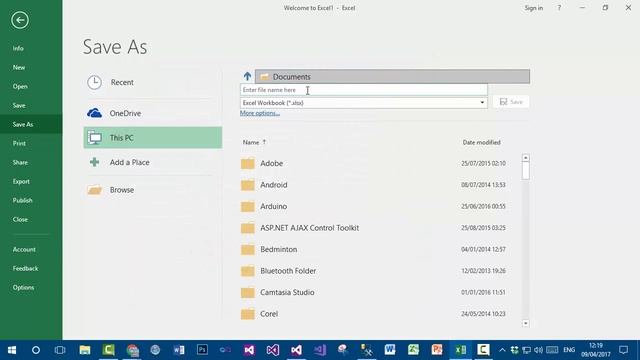Click the folder list scrollbar thumb
Screen dimensions: 640x360
click(526, 171)
